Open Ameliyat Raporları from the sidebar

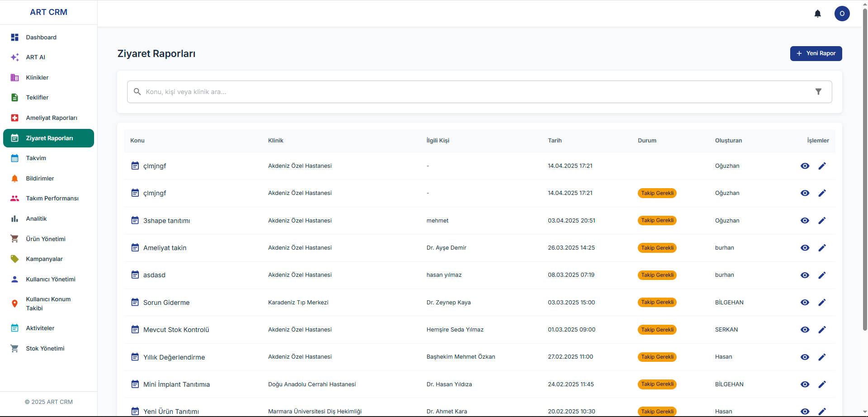tap(52, 118)
